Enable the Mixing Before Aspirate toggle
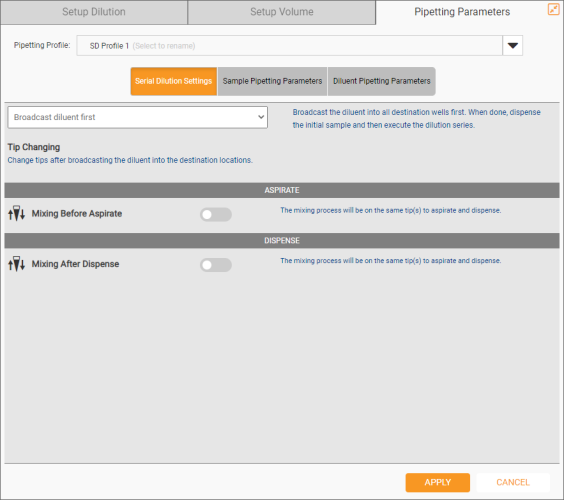The image size is (564, 500). click(216, 214)
